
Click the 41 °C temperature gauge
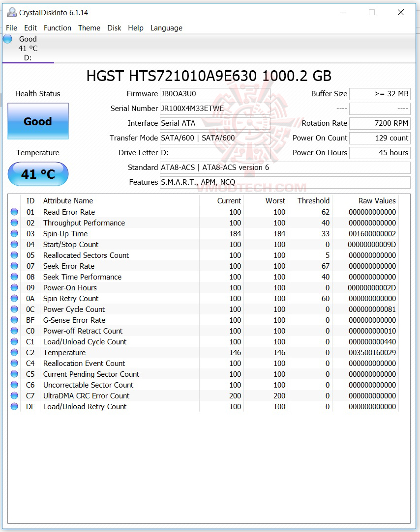coord(38,174)
